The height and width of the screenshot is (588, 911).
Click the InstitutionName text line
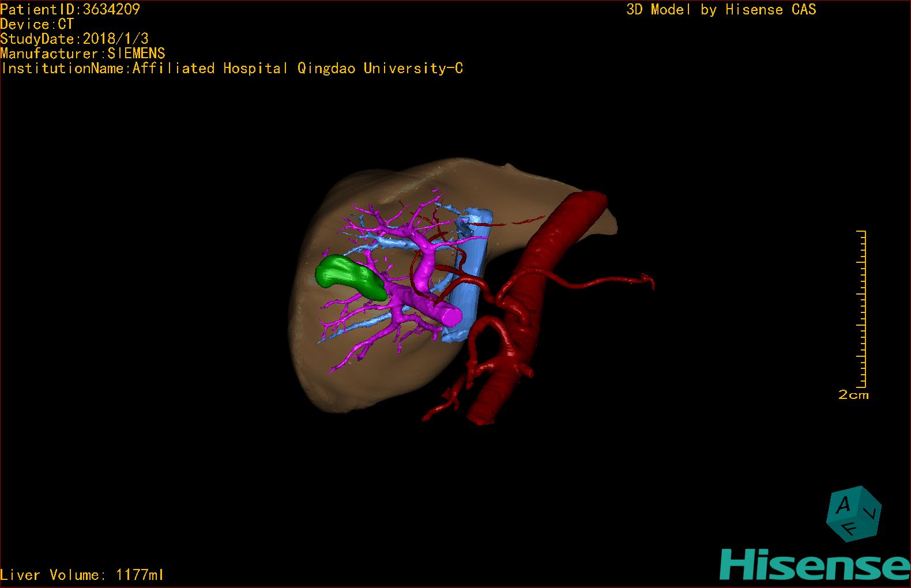point(232,69)
